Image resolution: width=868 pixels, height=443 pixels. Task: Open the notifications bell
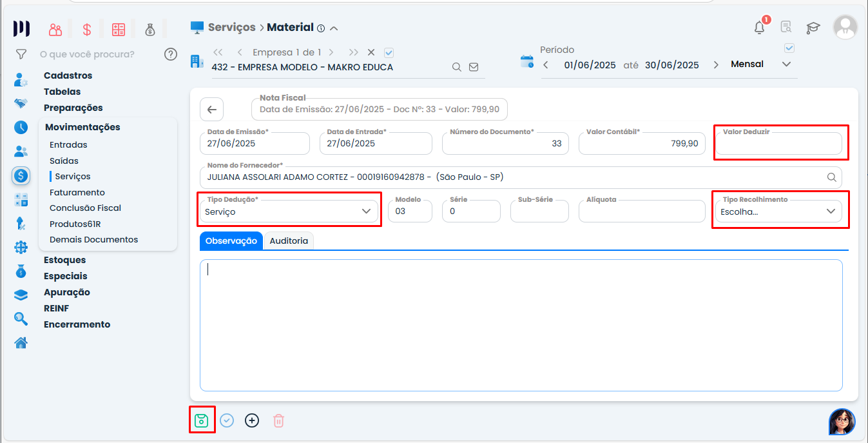pos(760,27)
